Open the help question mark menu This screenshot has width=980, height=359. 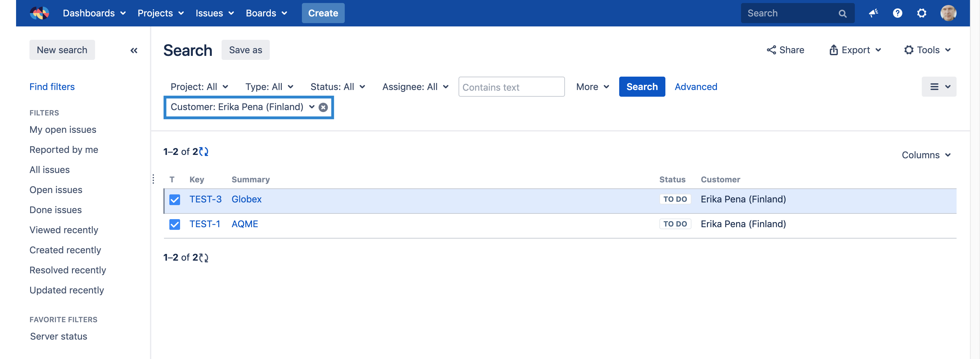pyautogui.click(x=897, y=13)
